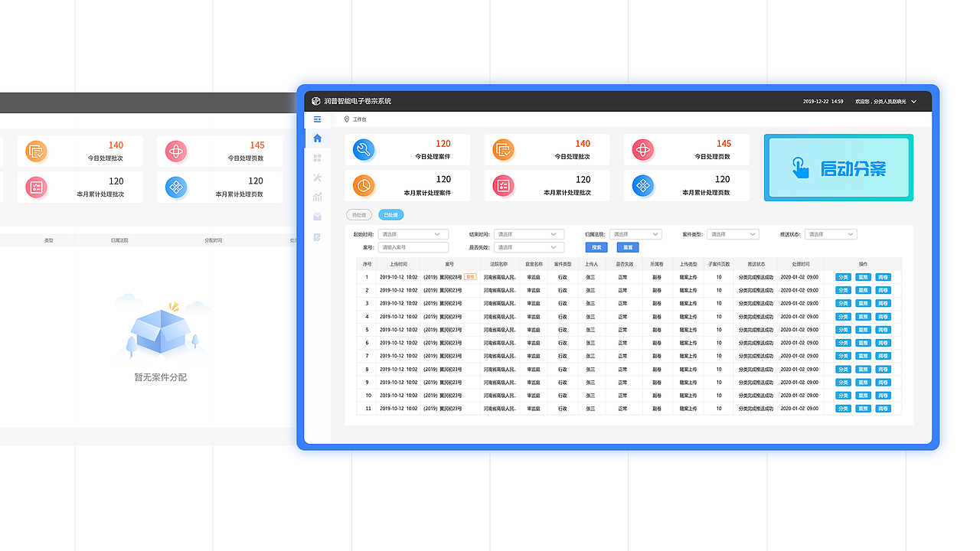Click the system logo cube icon
Image resolution: width=980 pixels, height=551 pixels.
(x=316, y=101)
